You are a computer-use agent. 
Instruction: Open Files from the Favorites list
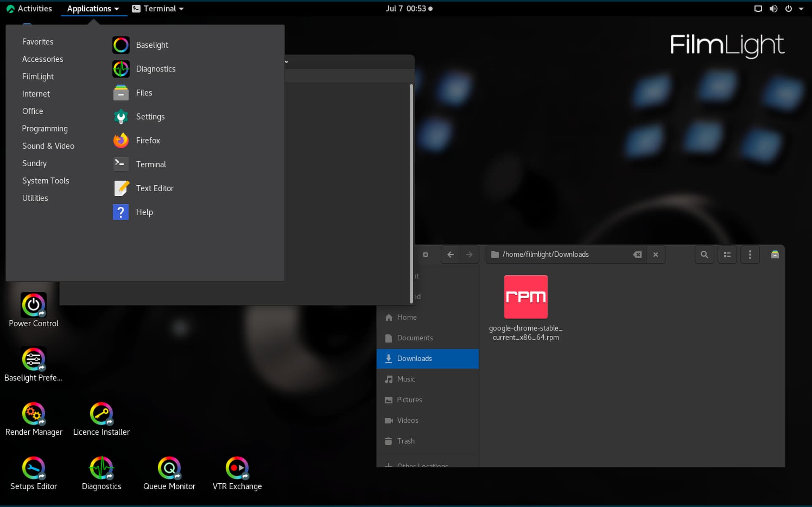click(132, 93)
